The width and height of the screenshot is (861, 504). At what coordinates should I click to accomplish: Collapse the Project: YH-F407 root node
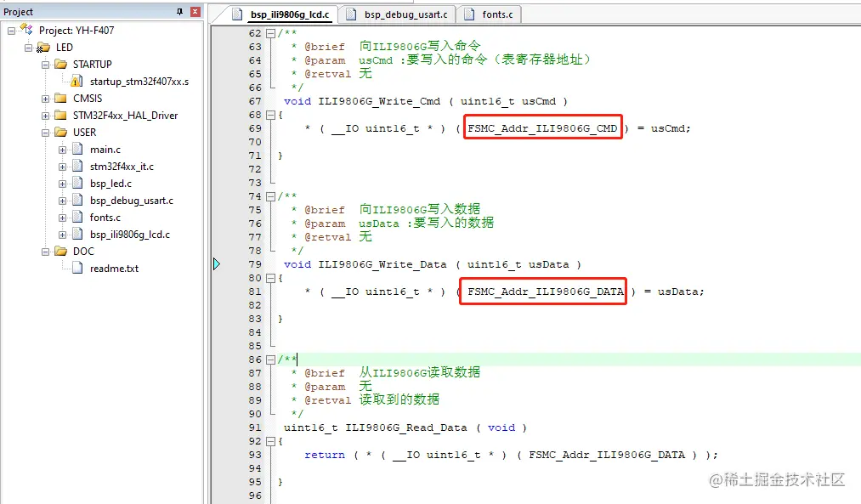[11, 31]
